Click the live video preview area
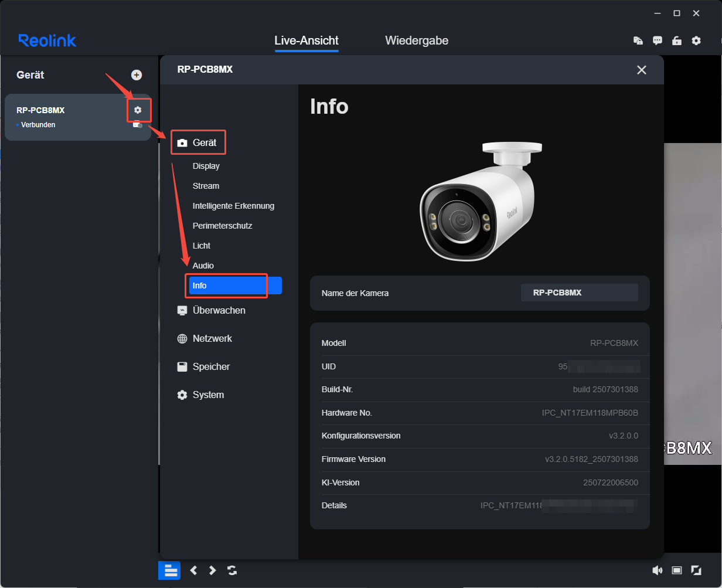 pyautogui.click(x=693, y=304)
